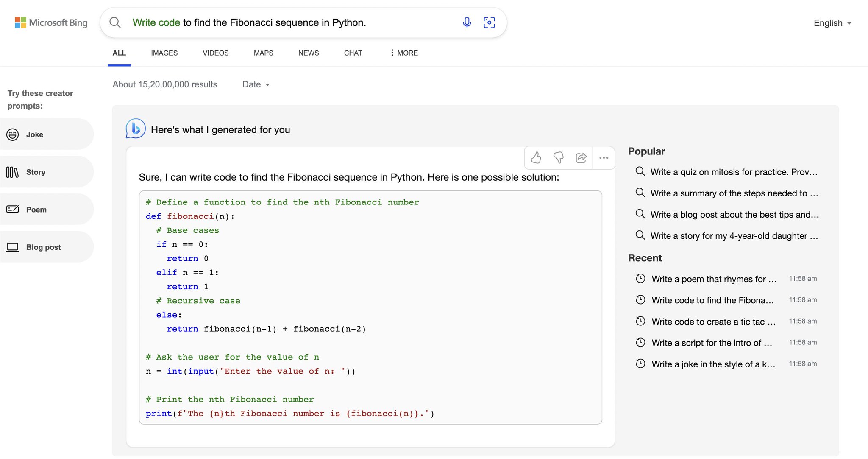Reopen recent 'Write a joke in the style' prompt
The width and height of the screenshot is (868, 459).
coord(714,364)
